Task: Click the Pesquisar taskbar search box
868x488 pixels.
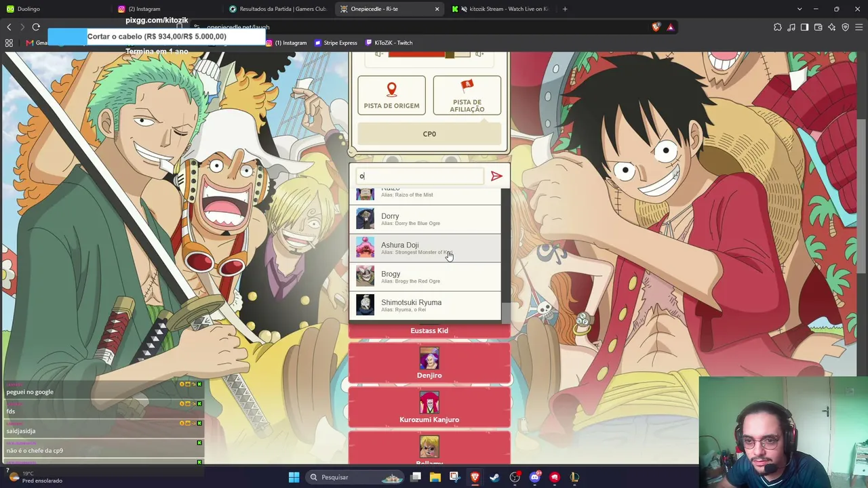Action: coord(355,477)
